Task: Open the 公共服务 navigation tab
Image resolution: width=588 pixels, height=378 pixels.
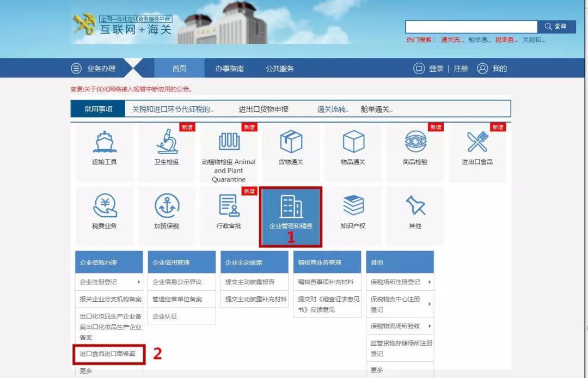Action: [x=280, y=68]
